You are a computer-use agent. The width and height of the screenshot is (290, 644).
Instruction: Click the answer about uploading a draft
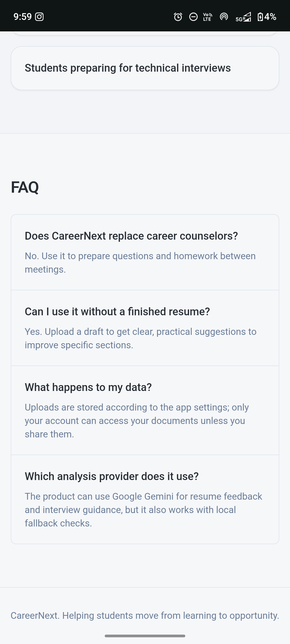point(141,338)
